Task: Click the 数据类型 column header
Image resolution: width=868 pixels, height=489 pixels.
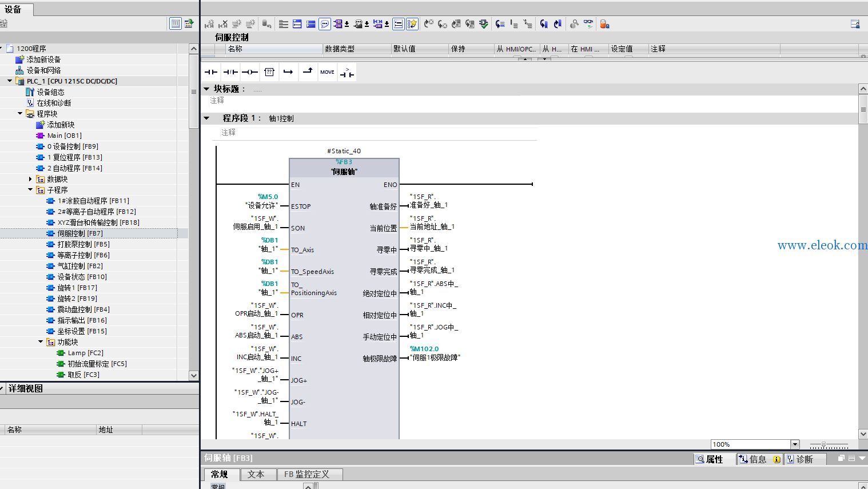Action: 357,49
